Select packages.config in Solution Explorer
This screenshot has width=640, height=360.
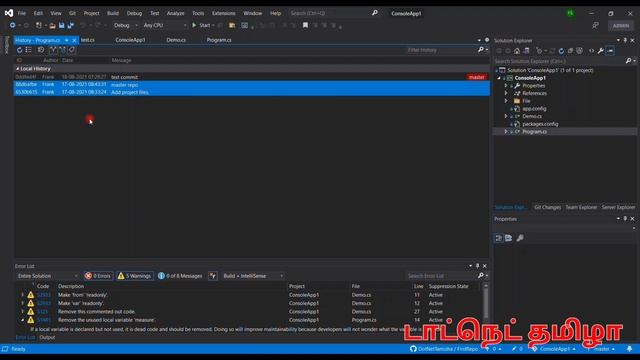pyautogui.click(x=540, y=124)
